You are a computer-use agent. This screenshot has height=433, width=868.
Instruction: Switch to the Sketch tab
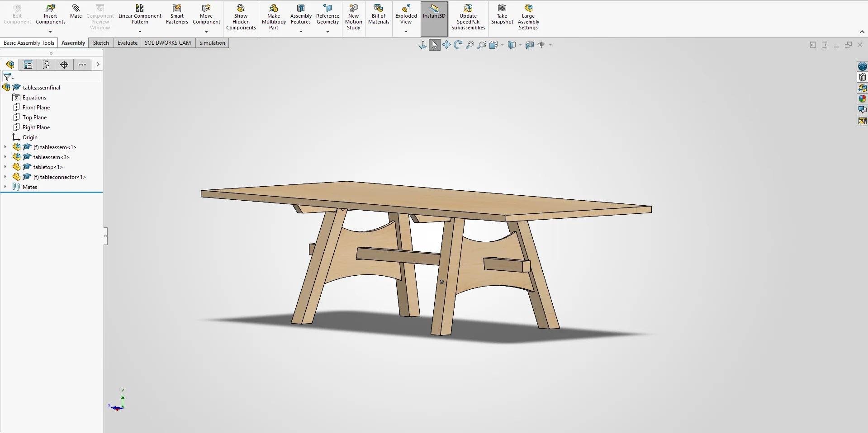click(x=101, y=43)
